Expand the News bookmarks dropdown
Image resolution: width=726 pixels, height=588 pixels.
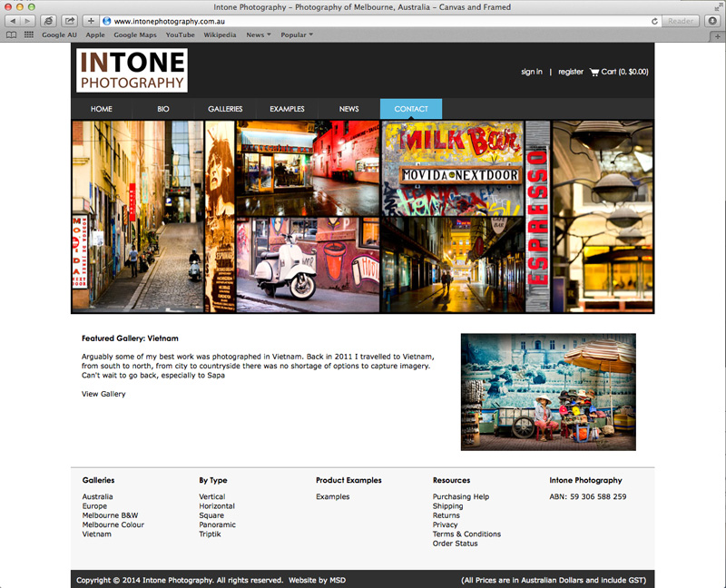(259, 34)
